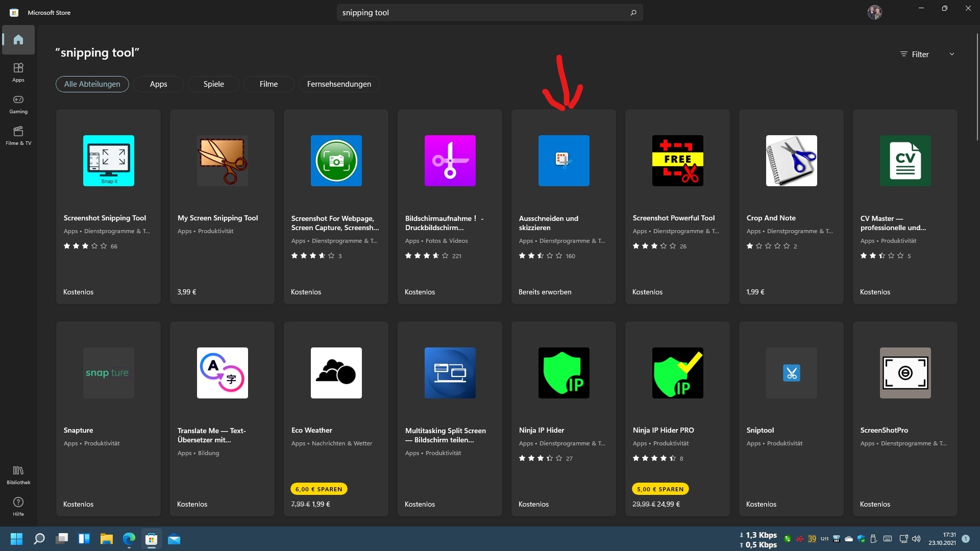Click Bildschirmaufnahme 221 ratings stars
980x551 pixels.
(x=426, y=256)
